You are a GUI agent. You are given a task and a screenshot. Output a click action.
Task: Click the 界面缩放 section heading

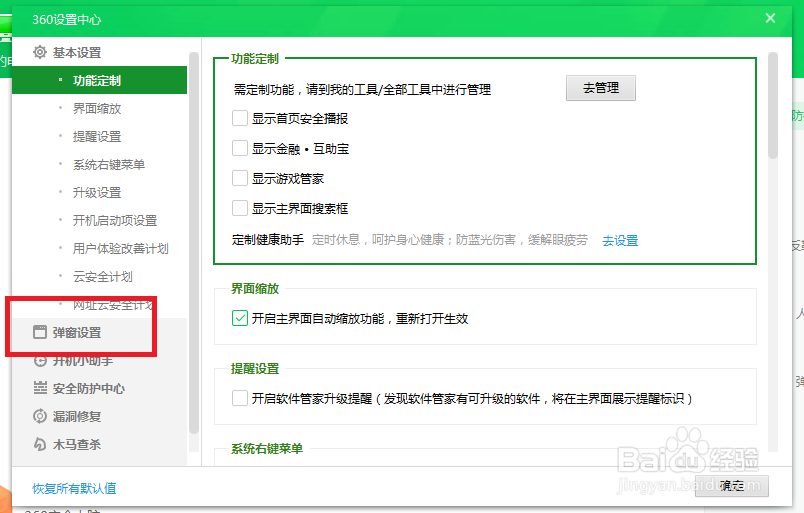(x=255, y=289)
